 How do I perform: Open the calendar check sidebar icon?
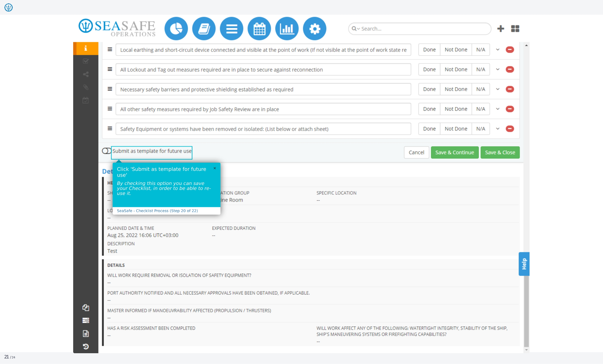click(86, 100)
